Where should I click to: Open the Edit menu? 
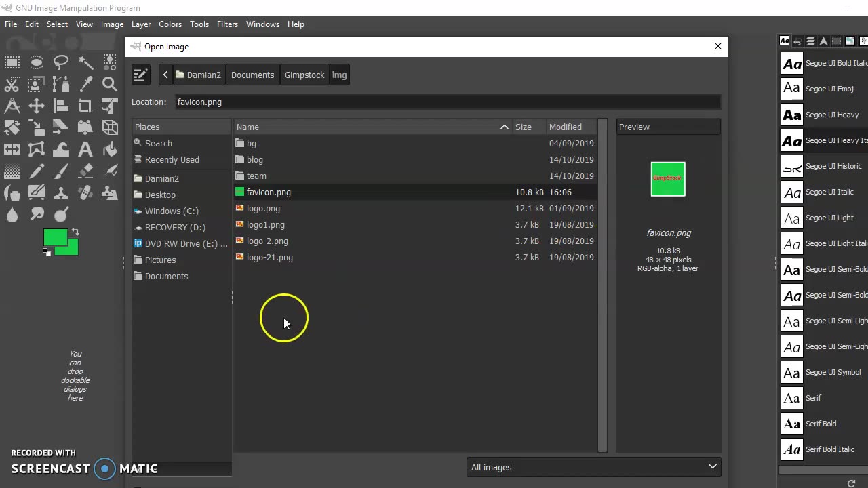point(32,24)
